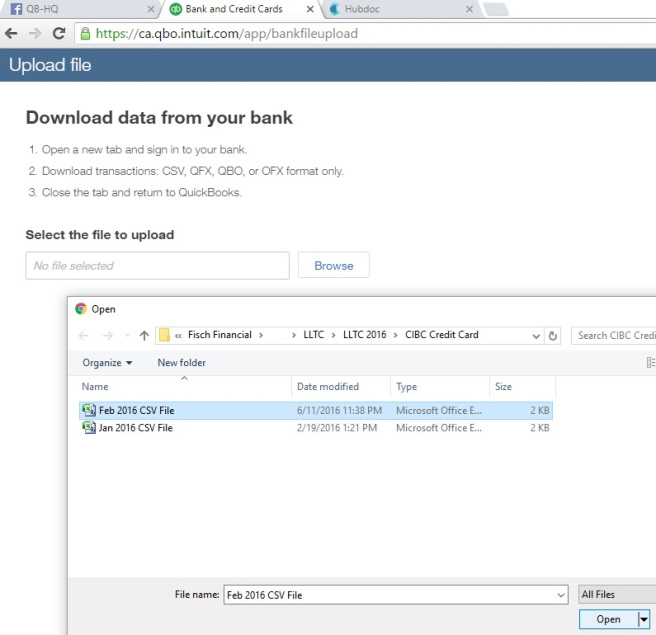Image resolution: width=656 pixels, height=635 pixels.
Task: Go forward in the Open dialog
Action: coord(108,335)
